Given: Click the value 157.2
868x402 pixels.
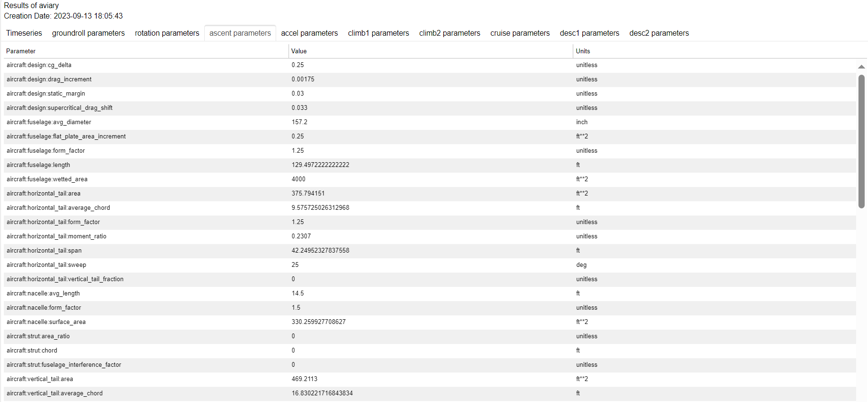Looking at the screenshot, I should 299,122.
